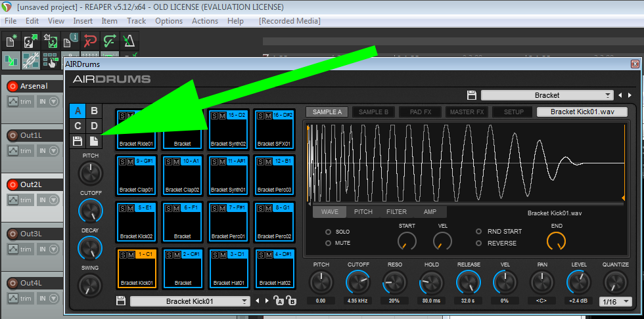Solo pad 9 - G#1 Bracket Clap01
Screen dimensions: 644x319
tap(123, 162)
